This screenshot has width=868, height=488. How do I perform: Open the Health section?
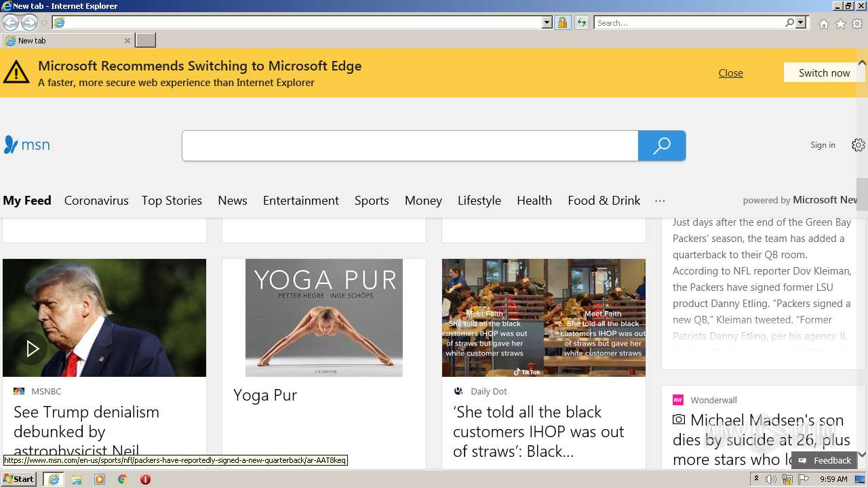[534, 201]
